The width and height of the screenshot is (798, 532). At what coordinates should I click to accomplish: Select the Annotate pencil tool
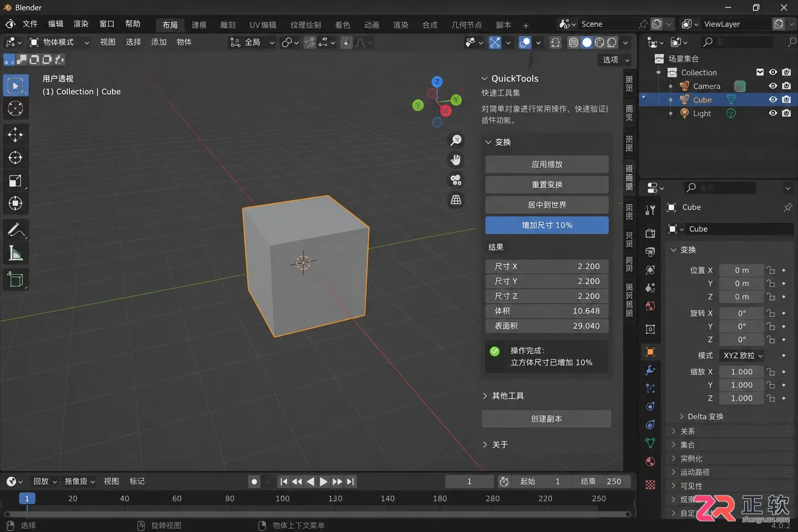(16, 230)
